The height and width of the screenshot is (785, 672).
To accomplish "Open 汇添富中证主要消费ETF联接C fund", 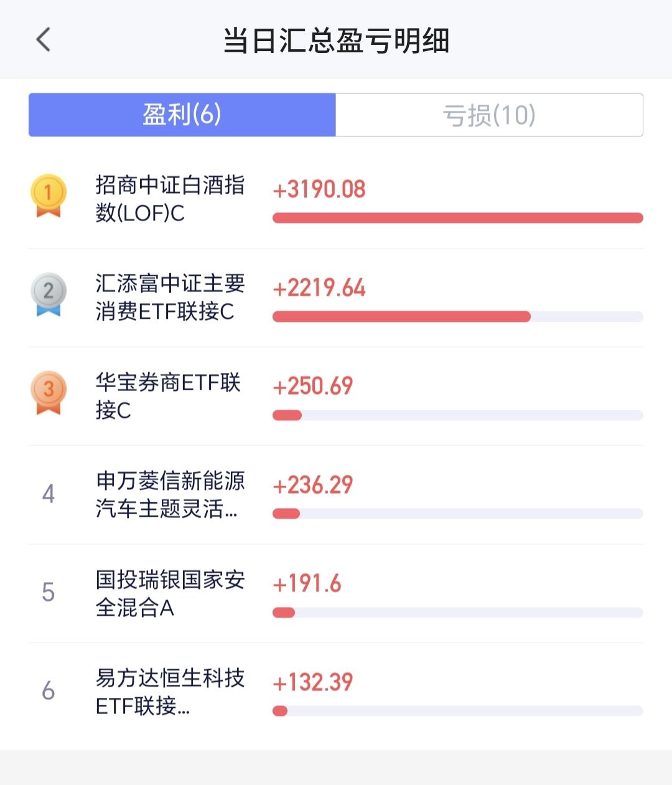I will click(170, 298).
